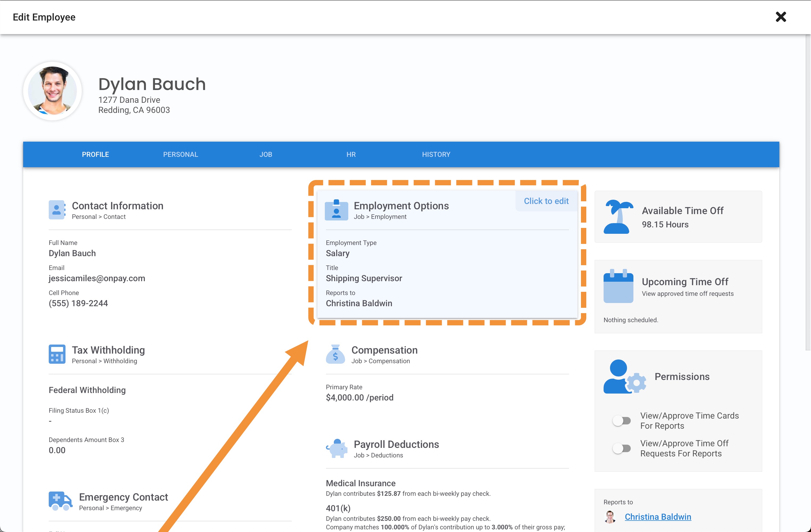The width and height of the screenshot is (811, 532).
Task: Click the Emergency Contact ambulance icon
Action: (x=60, y=501)
